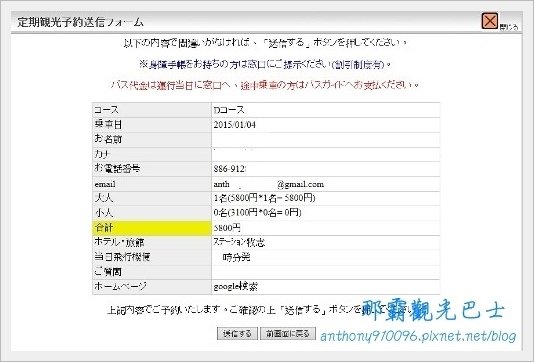Select the yellow 合計 total label cell
This screenshot has width=534, height=362.
(152, 228)
